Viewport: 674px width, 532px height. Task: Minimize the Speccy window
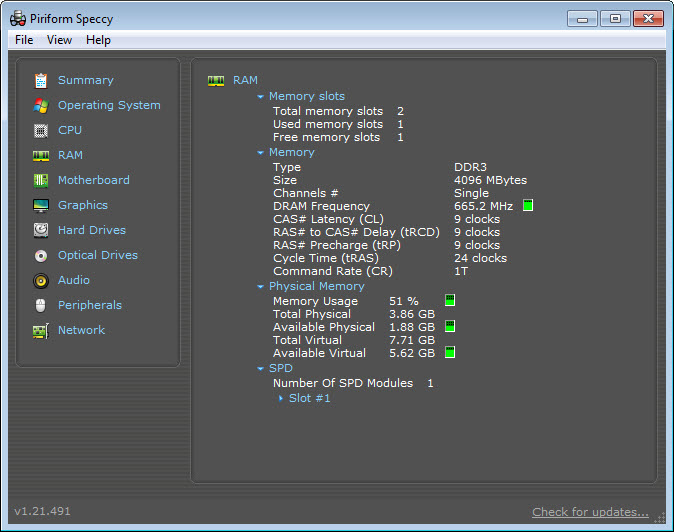coord(582,19)
